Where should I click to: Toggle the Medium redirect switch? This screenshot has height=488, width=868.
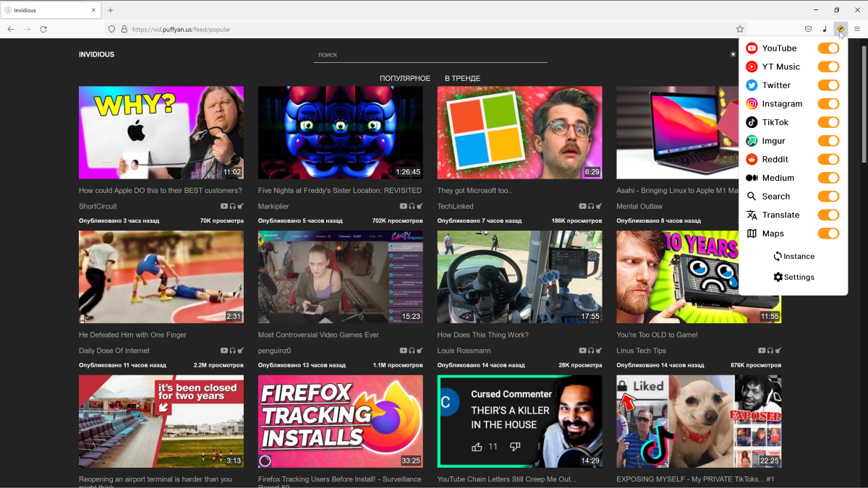[x=829, y=178]
